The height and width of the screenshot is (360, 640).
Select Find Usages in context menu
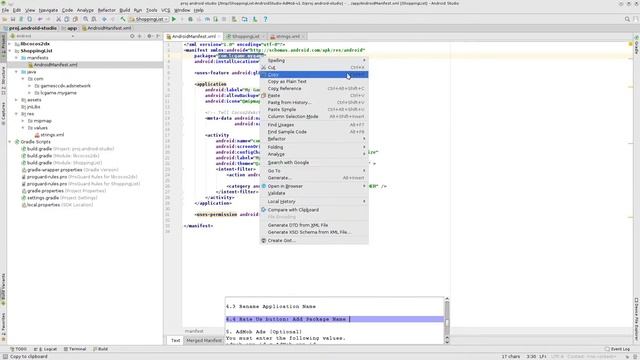pyautogui.click(x=314, y=125)
